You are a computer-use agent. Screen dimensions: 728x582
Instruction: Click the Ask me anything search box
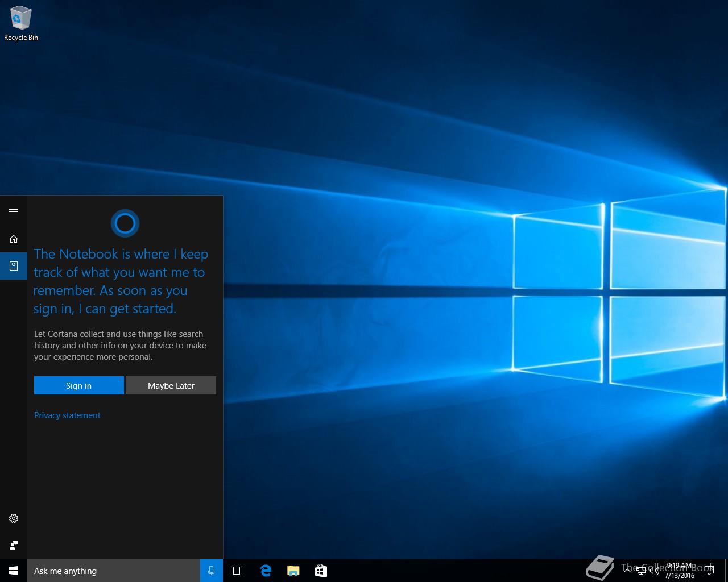click(114, 571)
